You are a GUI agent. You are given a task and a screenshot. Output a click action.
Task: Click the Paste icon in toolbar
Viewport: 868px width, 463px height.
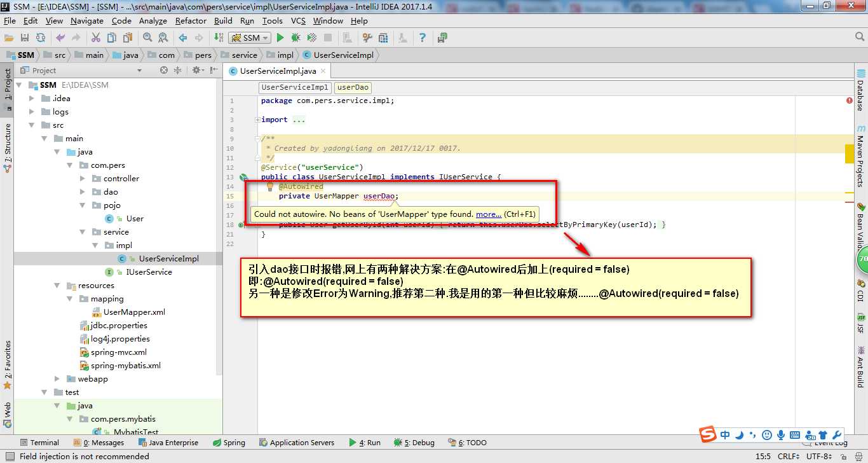point(128,38)
